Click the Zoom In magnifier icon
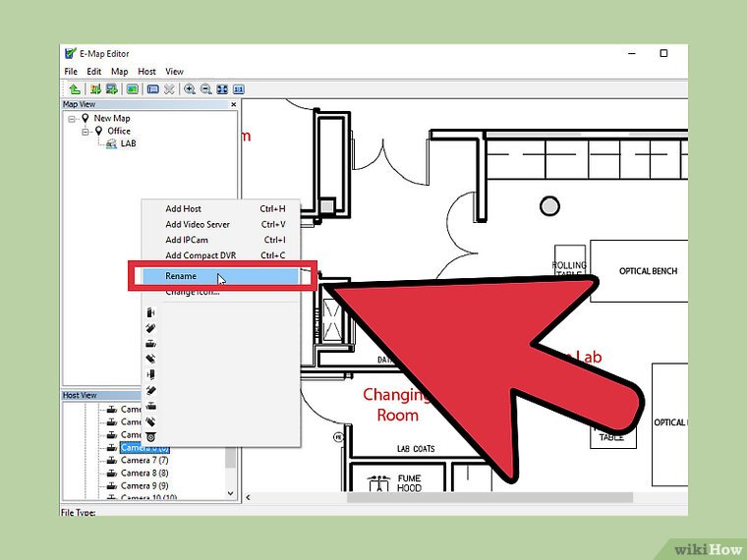Viewport: 747px width, 560px height. tap(190, 88)
